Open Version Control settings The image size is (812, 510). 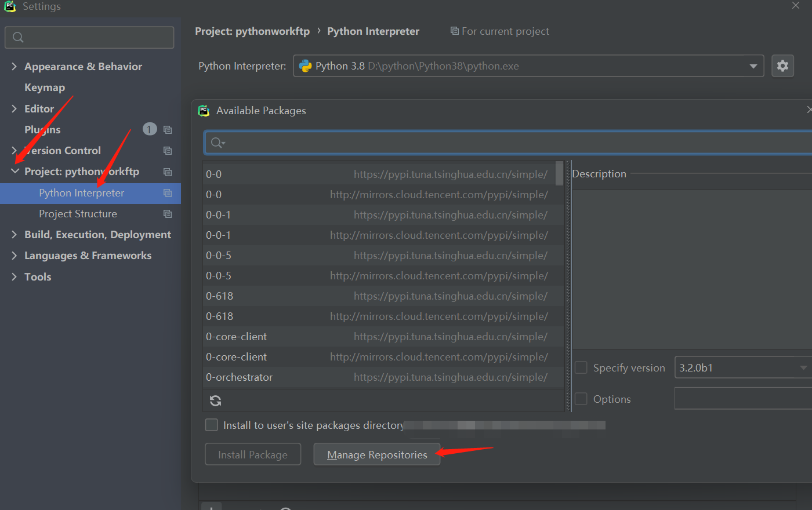(x=63, y=151)
